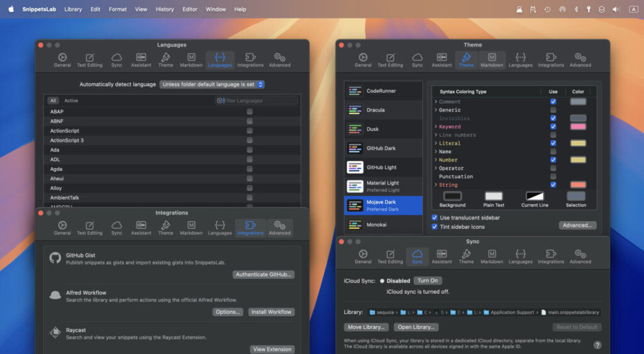This screenshot has width=644, height=354.
Task: Select Advanced in Theme window toolbar
Action: point(580,60)
